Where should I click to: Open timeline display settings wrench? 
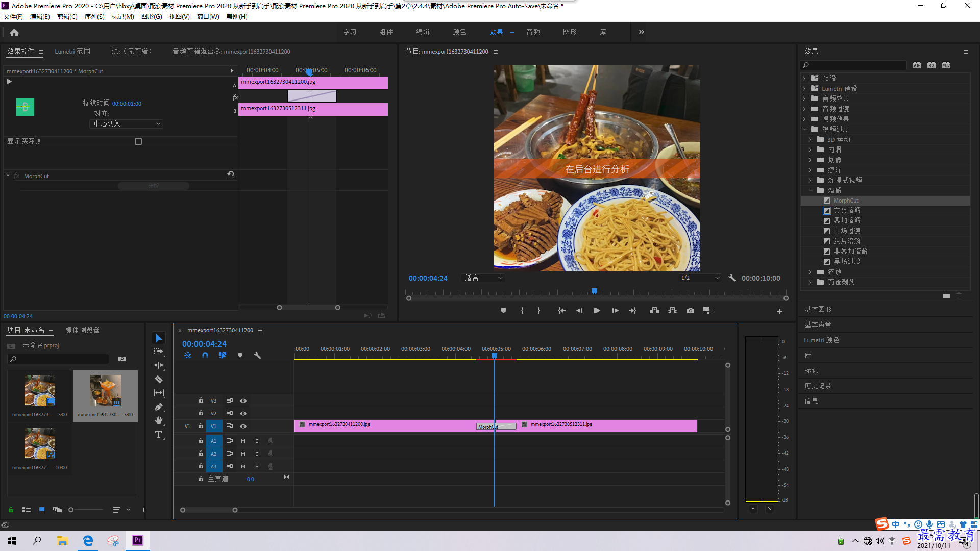[257, 355]
